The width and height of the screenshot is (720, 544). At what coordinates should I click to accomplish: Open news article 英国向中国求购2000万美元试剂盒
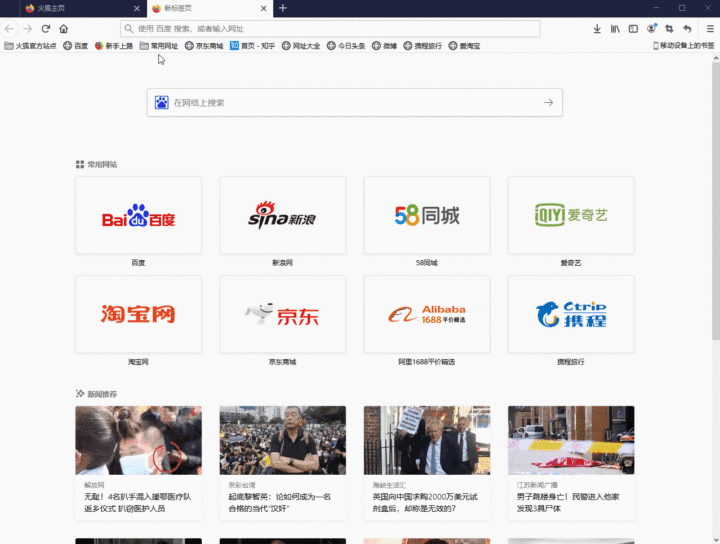[x=427, y=463]
